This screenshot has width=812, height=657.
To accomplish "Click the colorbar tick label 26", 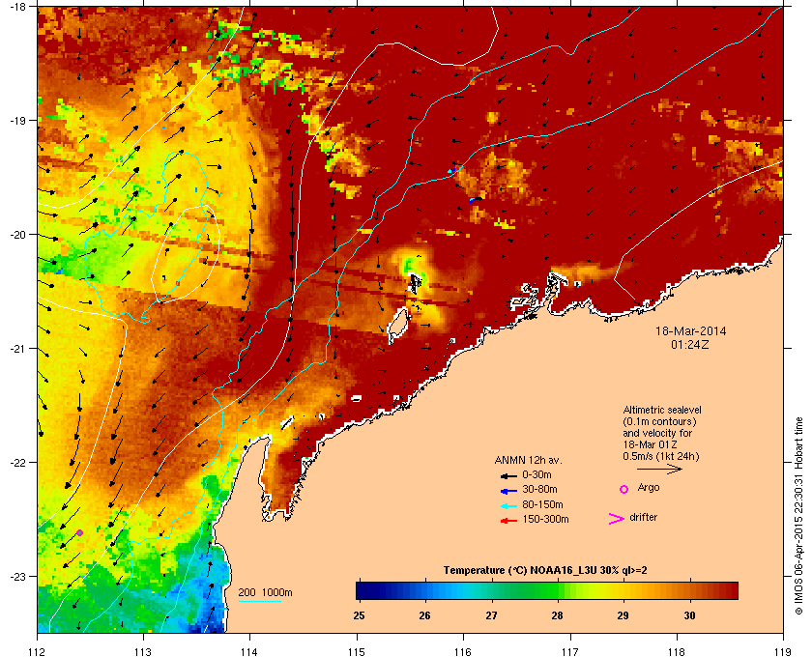I will click(424, 615).
